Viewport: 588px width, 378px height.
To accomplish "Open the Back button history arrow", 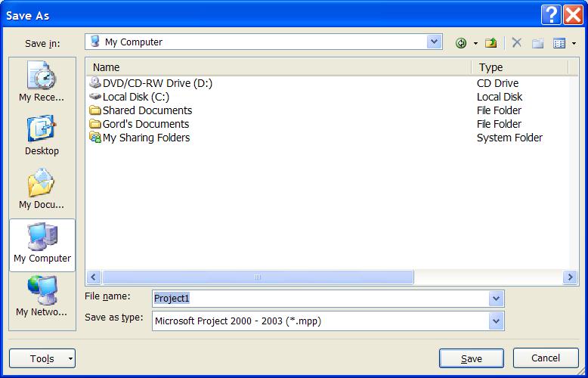I will [475, 44].
